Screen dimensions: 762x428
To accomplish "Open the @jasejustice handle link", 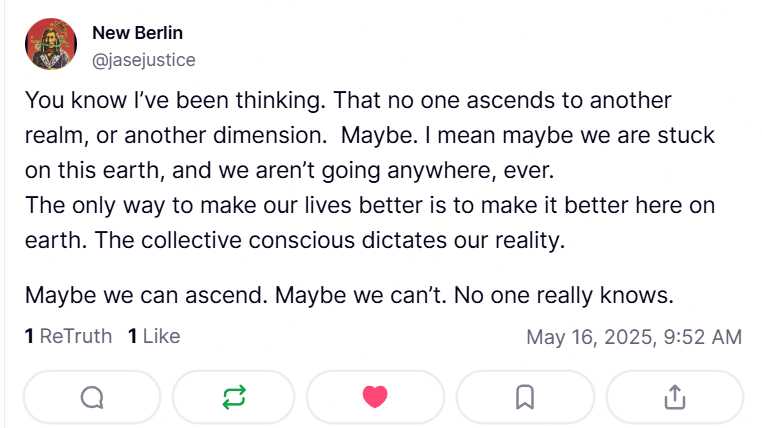I will 143,60.
